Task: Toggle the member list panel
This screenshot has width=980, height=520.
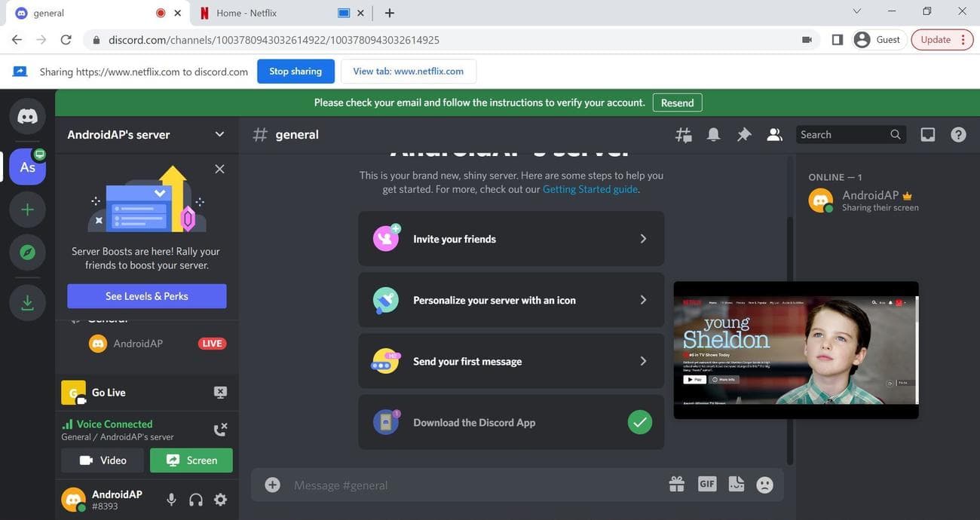Action: coord(774,134)
